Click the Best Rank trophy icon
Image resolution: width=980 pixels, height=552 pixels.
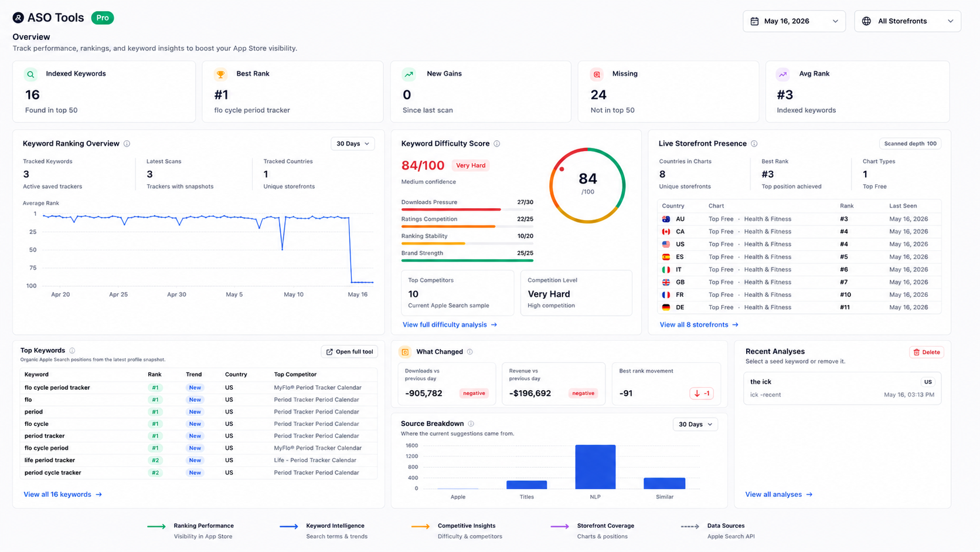(220, 74)
